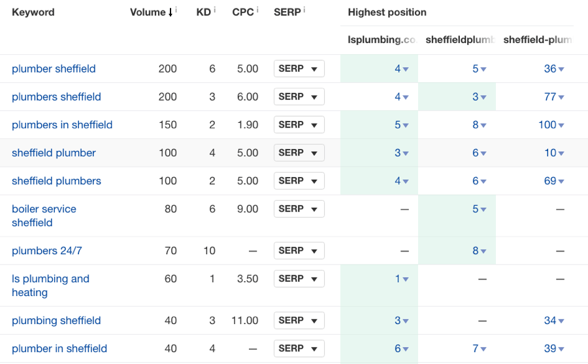Open SERP dropdown for boiler service sheffield
The image size is (588, 364).
click(x=299, y=209)
